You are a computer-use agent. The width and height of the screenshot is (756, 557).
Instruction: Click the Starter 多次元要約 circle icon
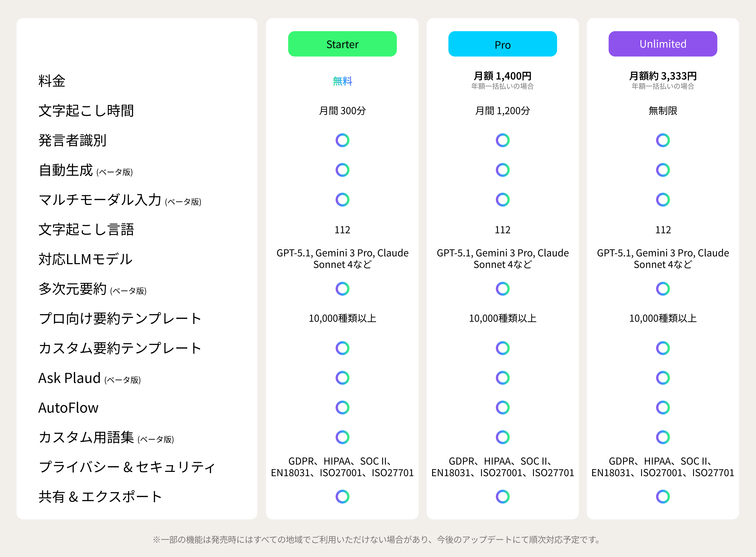[x=342, y=289]
